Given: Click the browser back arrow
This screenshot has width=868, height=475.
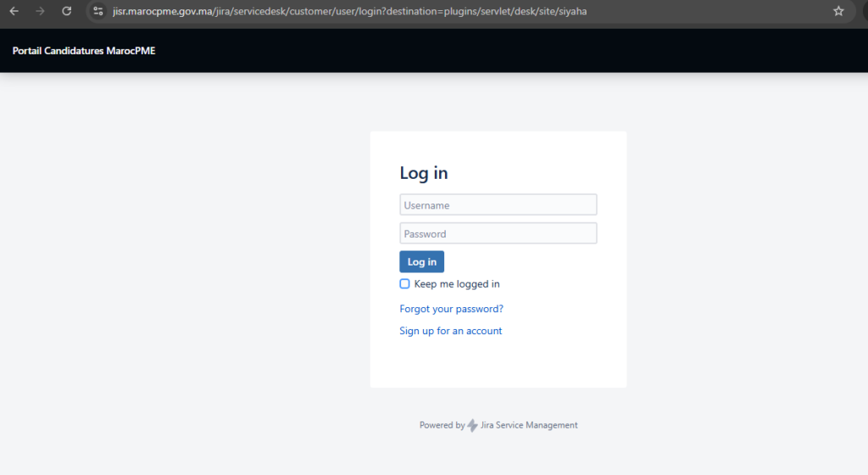Looking at the screenshot, I should point(14,11).
